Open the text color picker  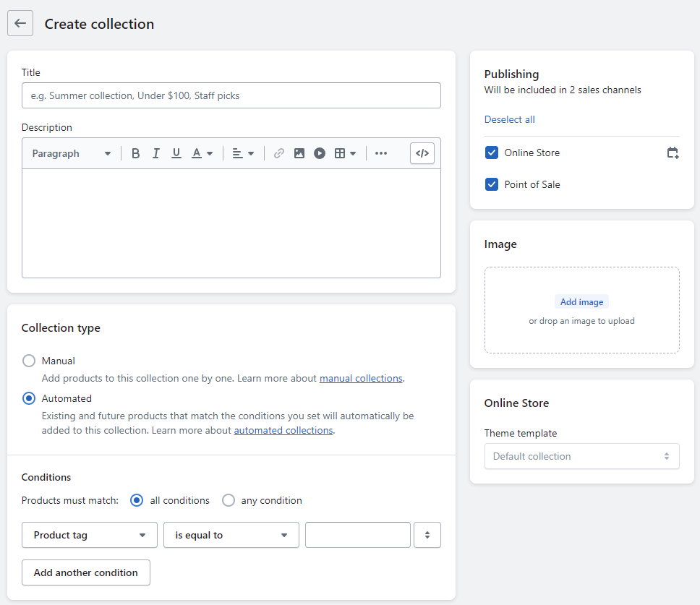click(202, 153)
